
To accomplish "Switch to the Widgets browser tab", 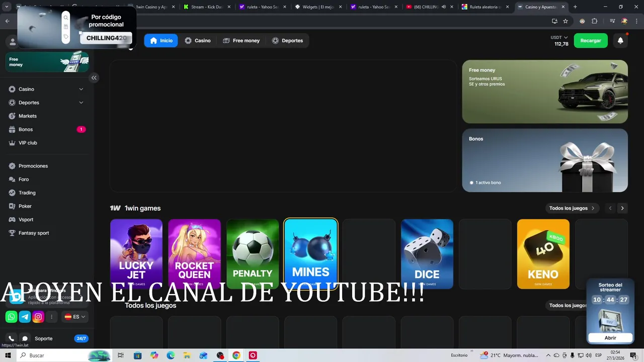I will click(318, 7).
